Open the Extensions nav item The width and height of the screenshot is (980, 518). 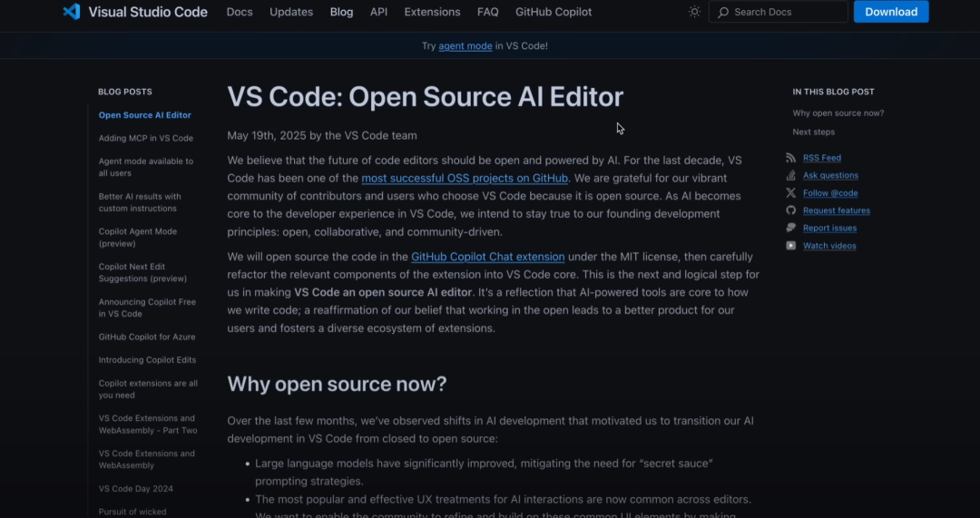coord(432,12)
